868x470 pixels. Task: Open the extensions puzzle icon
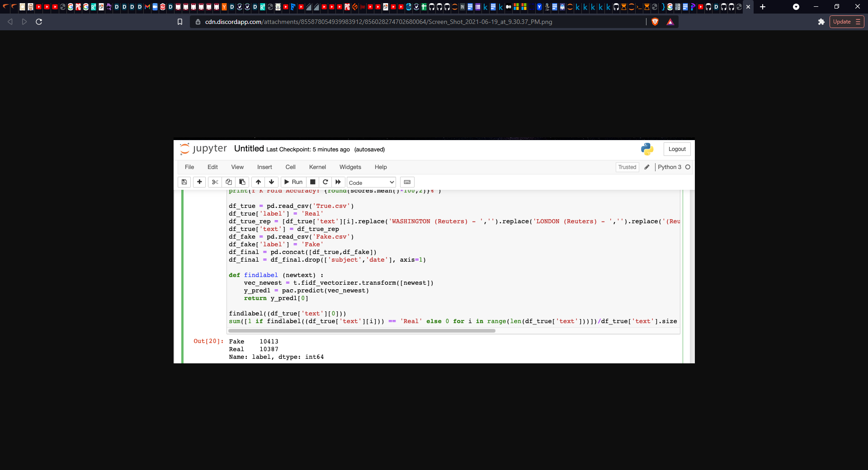[821, 22]
